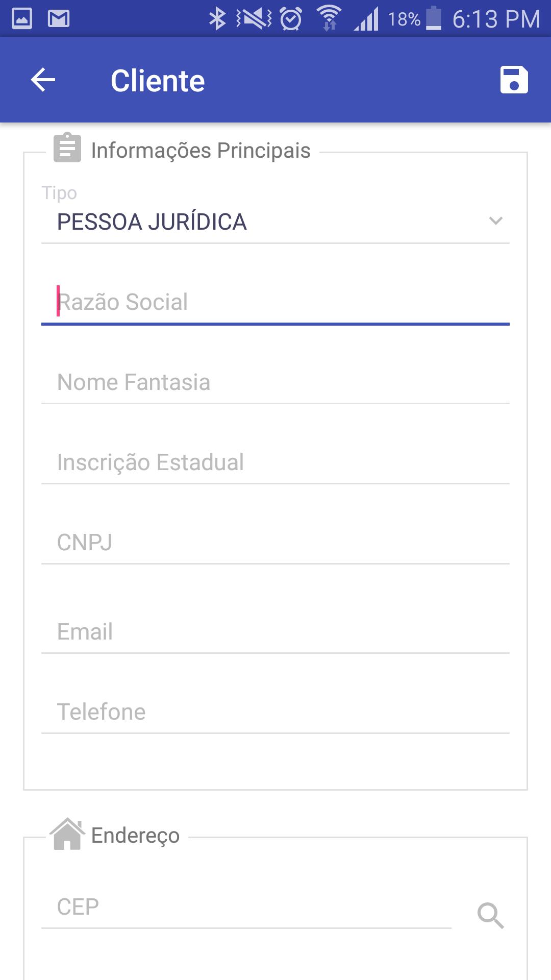Viewport: 551px width, 980px height.
Task: Tap the back arrow icon
Action: pyautogui.click(x=43, y=80)
